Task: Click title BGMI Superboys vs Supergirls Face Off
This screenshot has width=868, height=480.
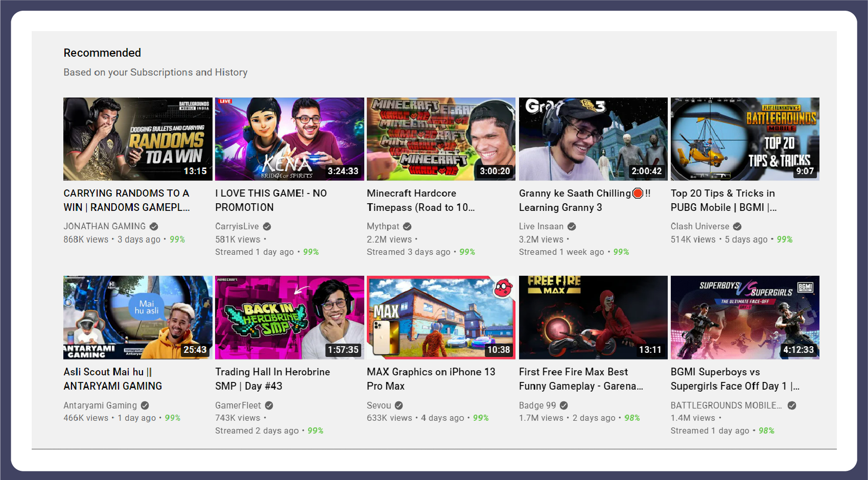Action: click(735, 379)
